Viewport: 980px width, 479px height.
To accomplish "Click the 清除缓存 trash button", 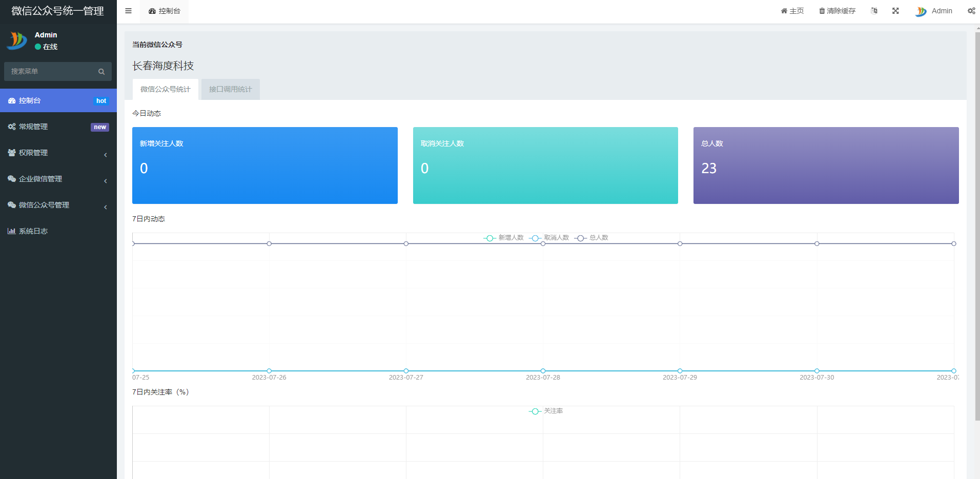I will click(837, 11).
